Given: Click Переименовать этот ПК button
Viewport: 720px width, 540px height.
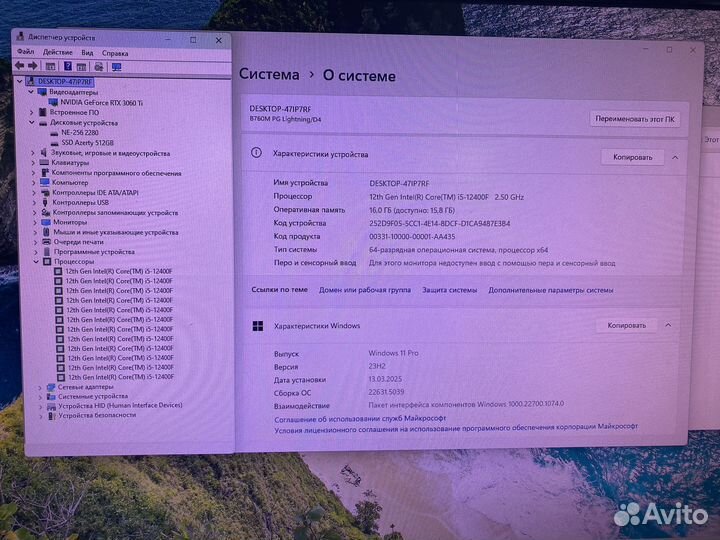Looking at the screenshot, I should point(635,119).
